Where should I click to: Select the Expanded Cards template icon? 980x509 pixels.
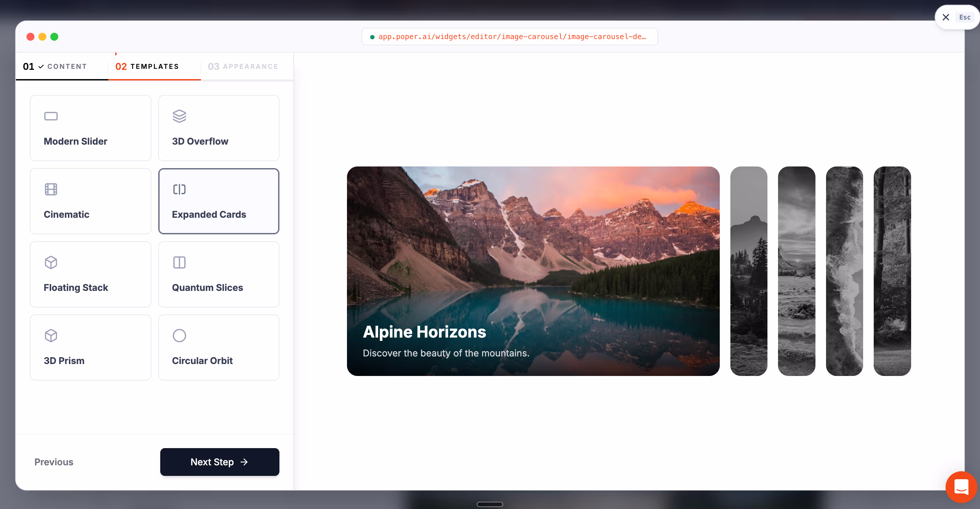pyautogui.click(x=179, y=189)
